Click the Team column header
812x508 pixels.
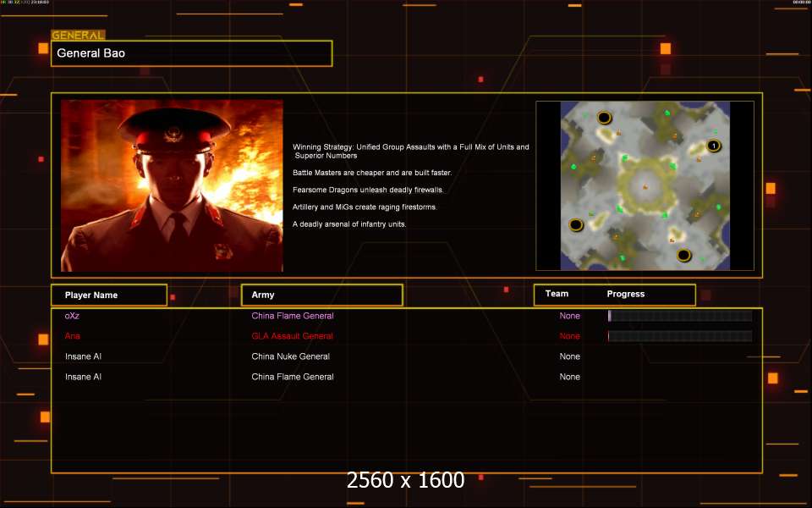(557, 294)
